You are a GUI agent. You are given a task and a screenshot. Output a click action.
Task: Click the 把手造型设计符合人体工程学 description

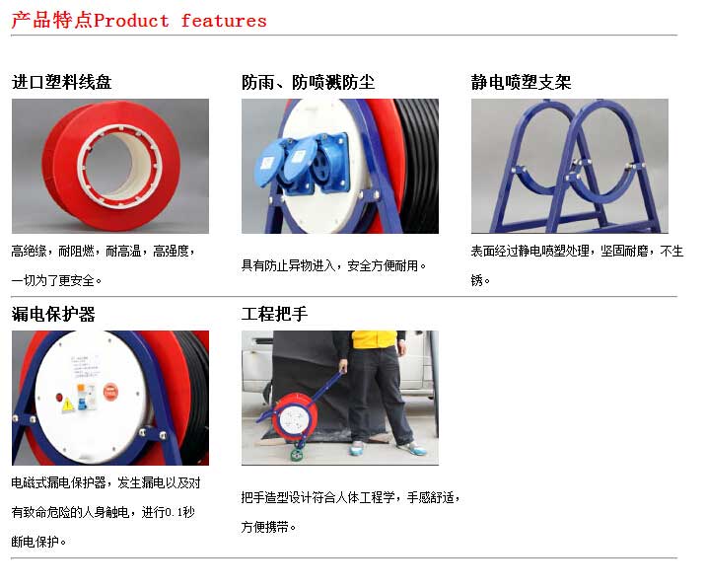pyautogui.click(x=350, y=512)
